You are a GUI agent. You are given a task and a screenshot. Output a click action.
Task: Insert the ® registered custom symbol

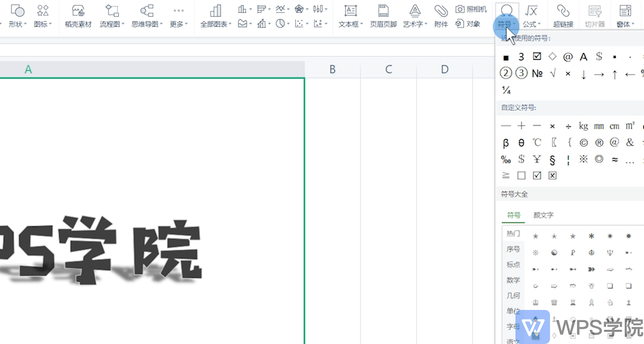tap(599, 143)
